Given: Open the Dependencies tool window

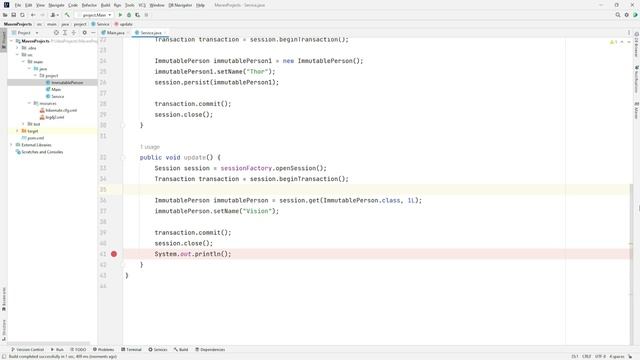Looking at the screenshot, I should point(210,350).
